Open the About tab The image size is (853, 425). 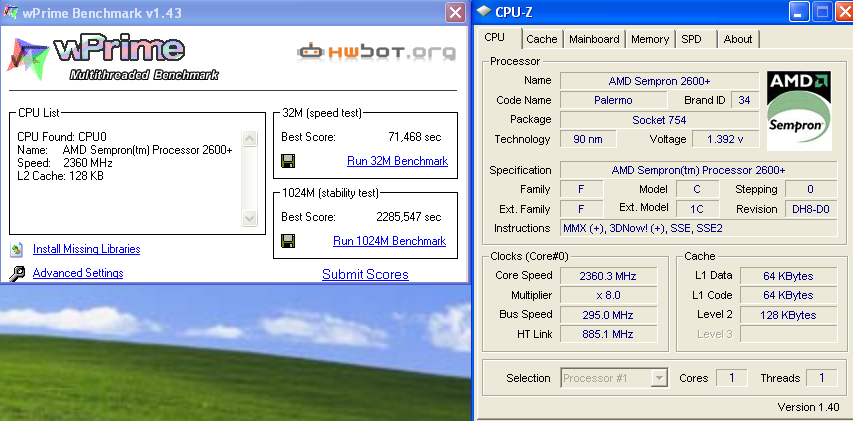click(x=738, y=39)
